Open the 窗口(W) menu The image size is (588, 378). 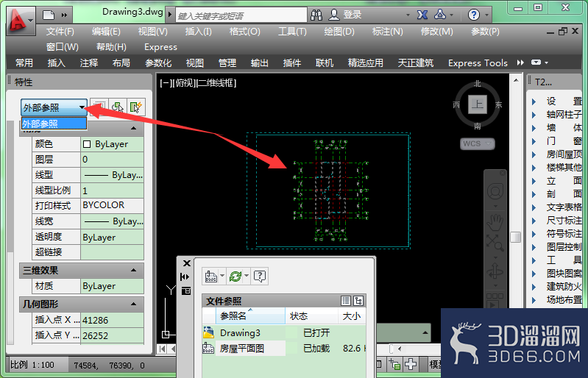tap(63, 47)
